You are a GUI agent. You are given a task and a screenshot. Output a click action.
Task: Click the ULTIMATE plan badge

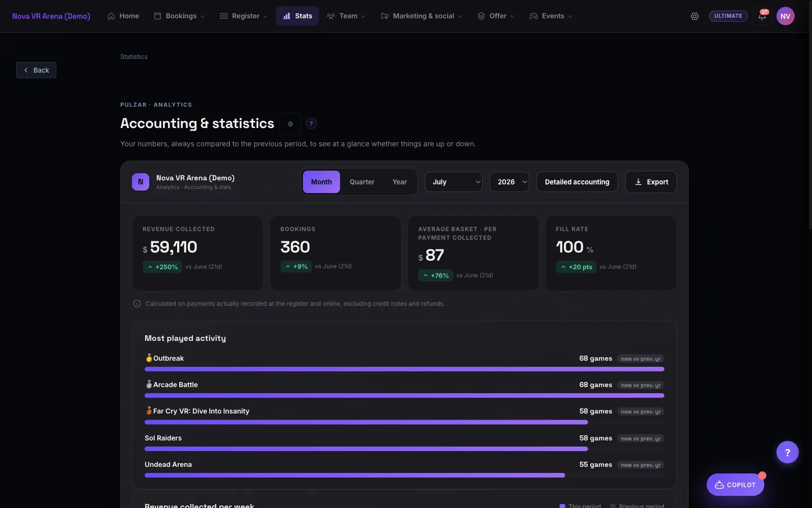pyautogui.click(x=728, y=16)
